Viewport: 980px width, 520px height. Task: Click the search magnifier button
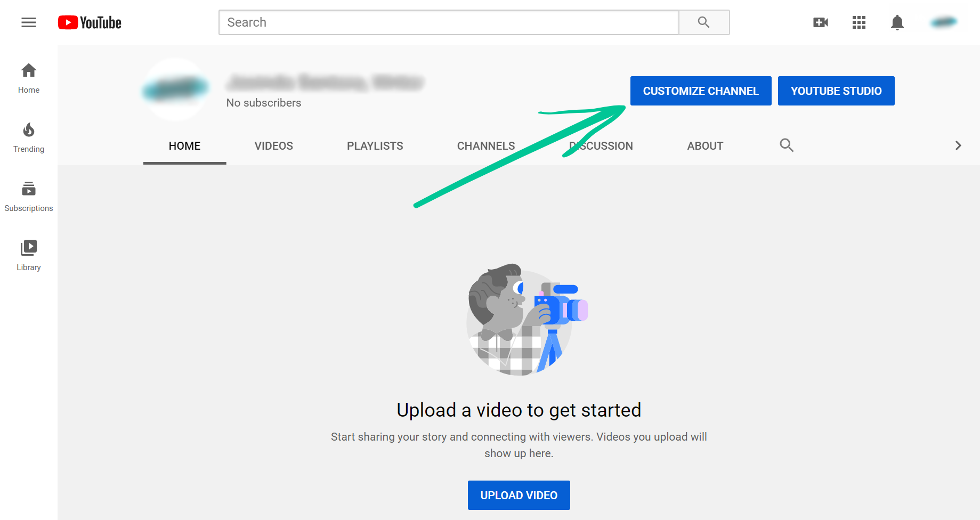(704, 22)
